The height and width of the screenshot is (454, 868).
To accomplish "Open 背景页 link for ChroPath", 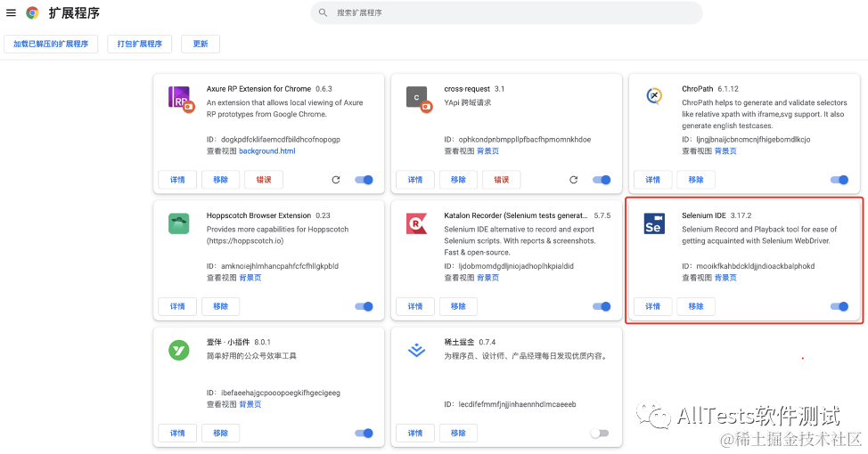I will pos(725,151).
